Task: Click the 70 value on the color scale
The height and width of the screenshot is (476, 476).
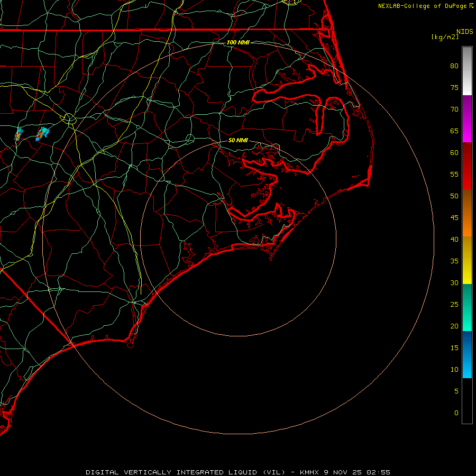Action: click(x=454, y=109)
